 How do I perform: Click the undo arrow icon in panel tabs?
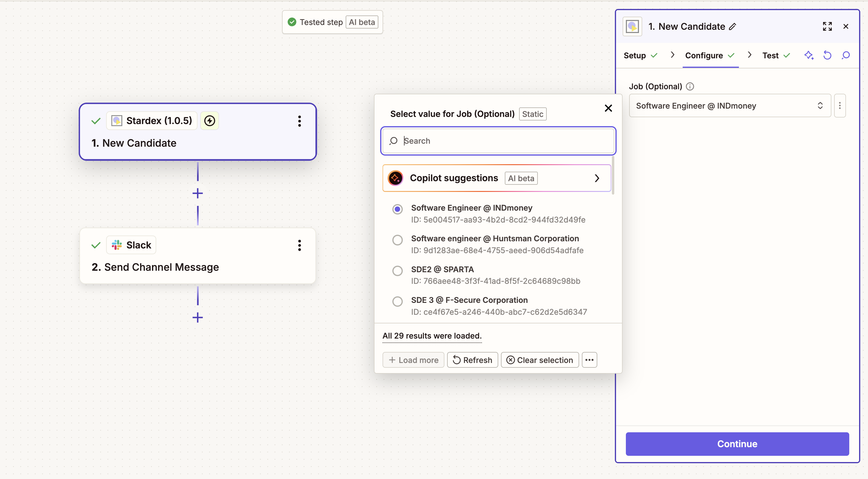(x=827, y=55)
